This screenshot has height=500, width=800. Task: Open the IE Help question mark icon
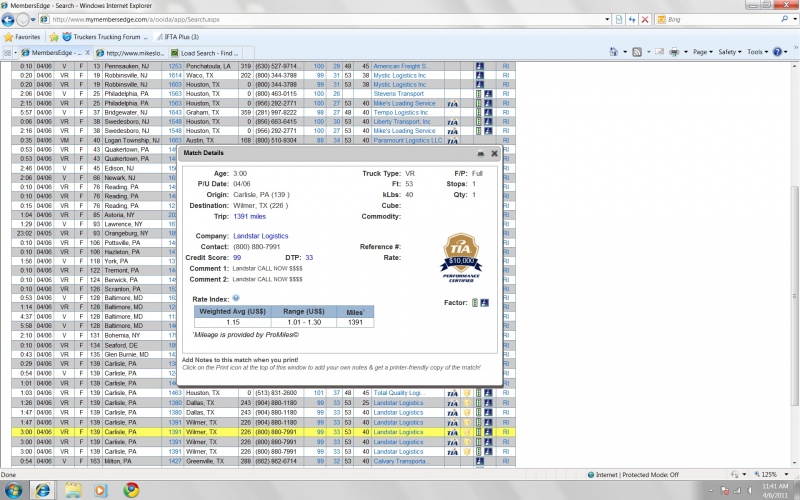click(778, 52)
